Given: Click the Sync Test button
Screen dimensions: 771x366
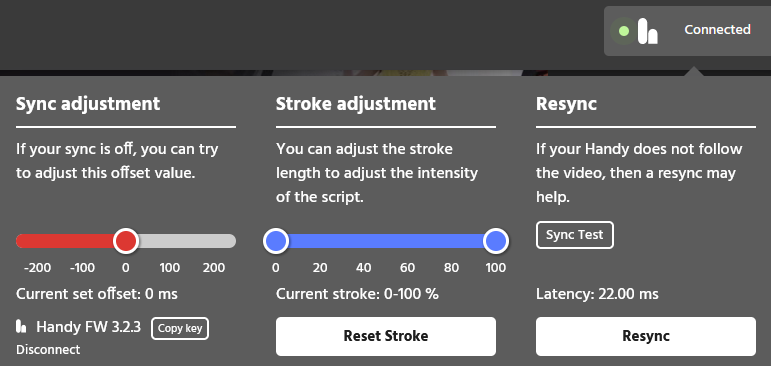Looking at the screenshot, I should [574, 235].
